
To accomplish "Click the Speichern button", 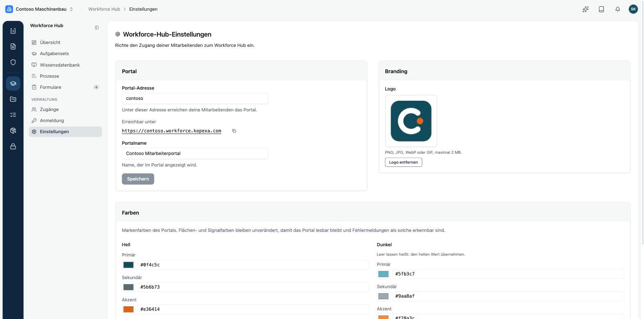I will click(138, 179).
